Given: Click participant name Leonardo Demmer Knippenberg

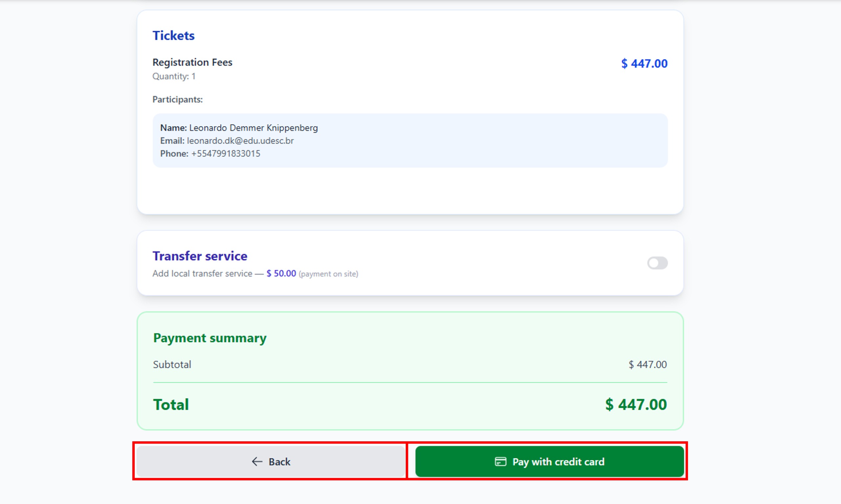Looking at the screenshot, I should point(253,128).
